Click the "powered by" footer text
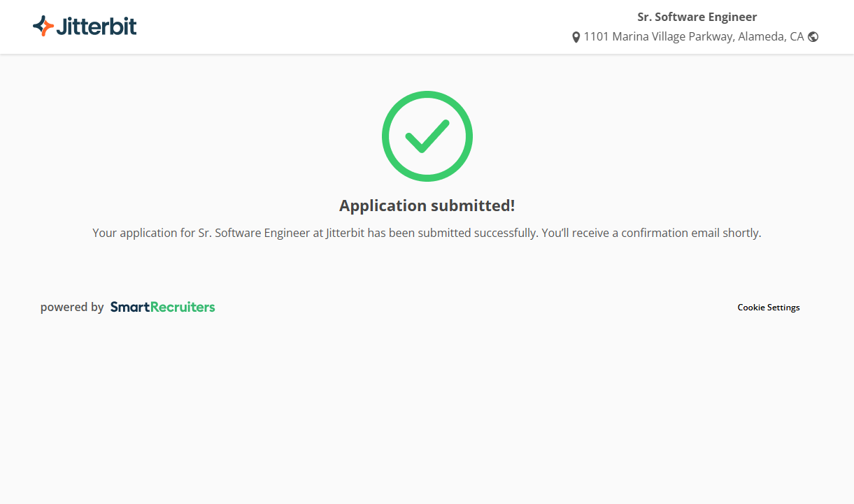Image resolution: width=854 pixels, height=504 pixels. click(x=72, y=307)
